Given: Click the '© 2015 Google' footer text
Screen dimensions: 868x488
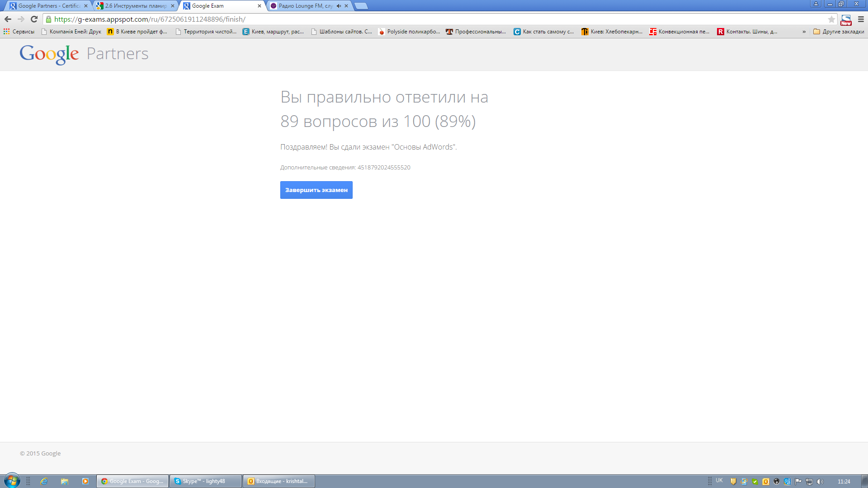Looking at the screenshot, I should click(x=40, y=454).
